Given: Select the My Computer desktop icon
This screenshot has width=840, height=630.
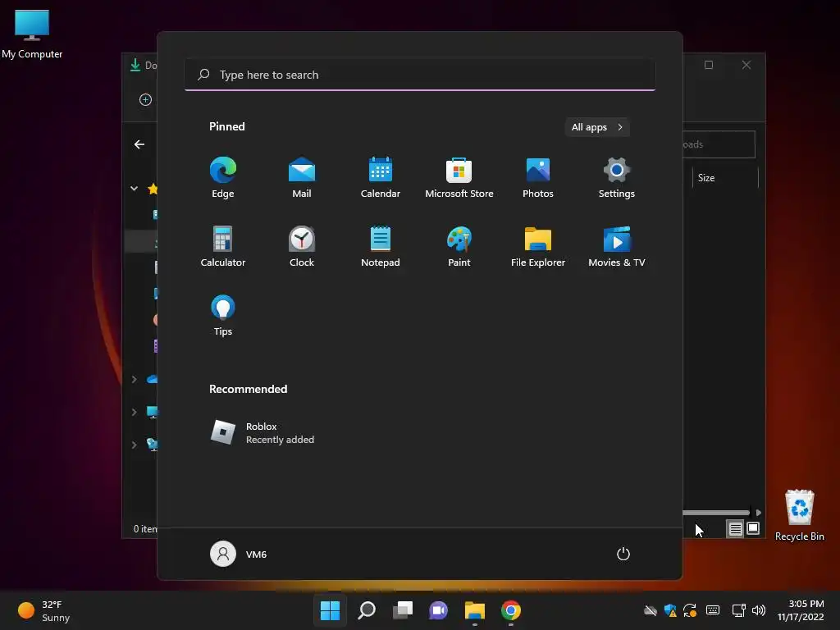Looking at the screenshot, I should click(32, 34).
